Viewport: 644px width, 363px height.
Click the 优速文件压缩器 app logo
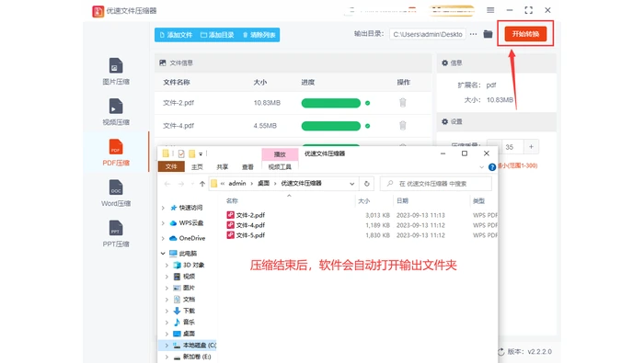[x=98, y=11]
